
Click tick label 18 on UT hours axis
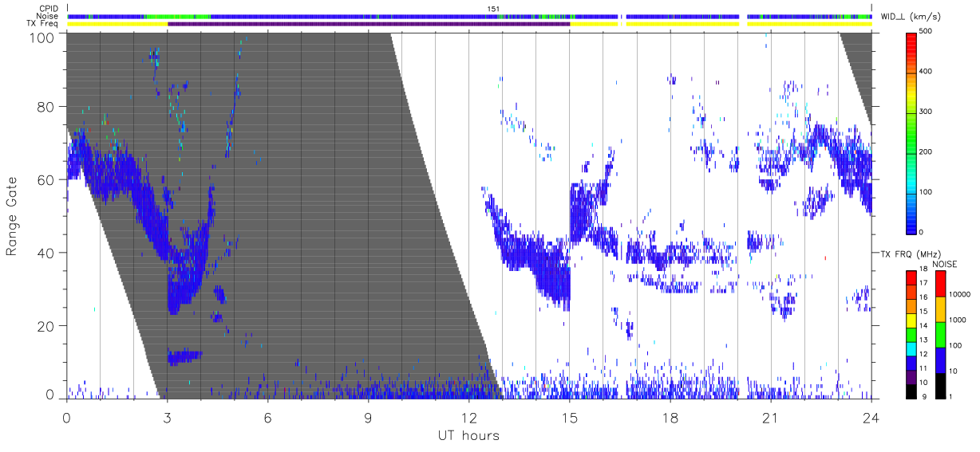point(670,418)
